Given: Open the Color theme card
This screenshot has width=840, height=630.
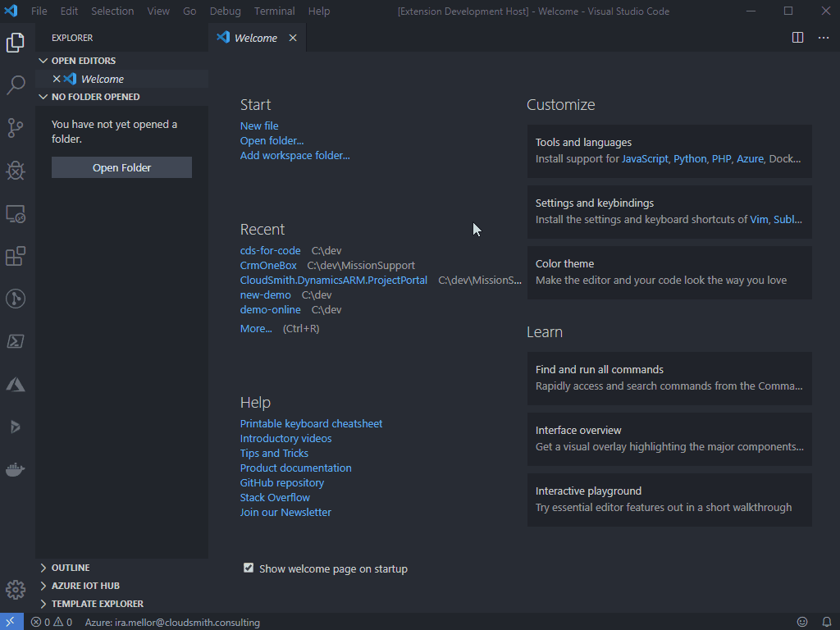Looking at the screenshot, I should tap(669, 272).
